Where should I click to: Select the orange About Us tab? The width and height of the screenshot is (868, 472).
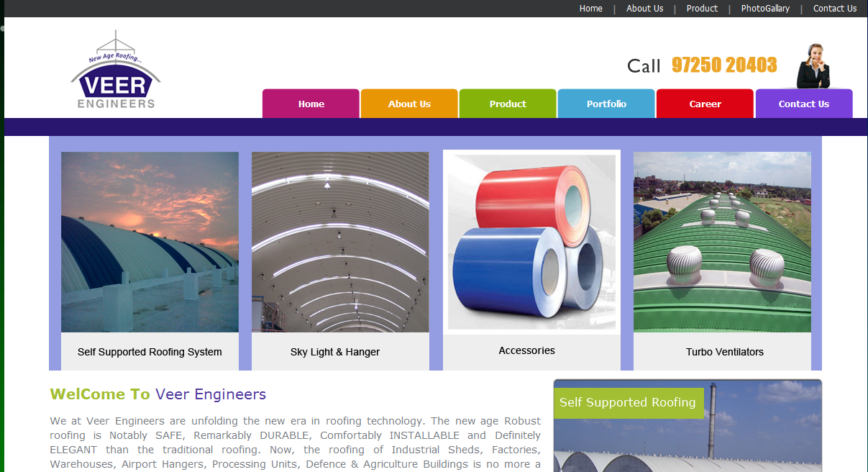pos(409,104)
